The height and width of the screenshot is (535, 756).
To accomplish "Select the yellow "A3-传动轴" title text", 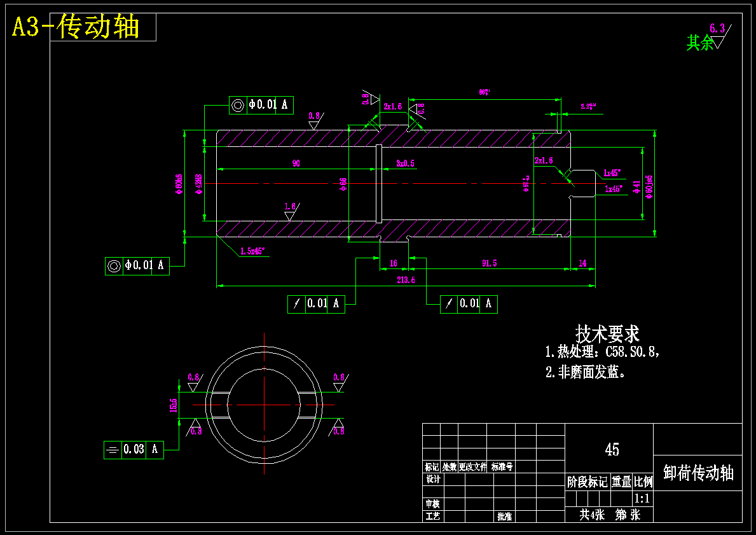I will pos(76,27).
